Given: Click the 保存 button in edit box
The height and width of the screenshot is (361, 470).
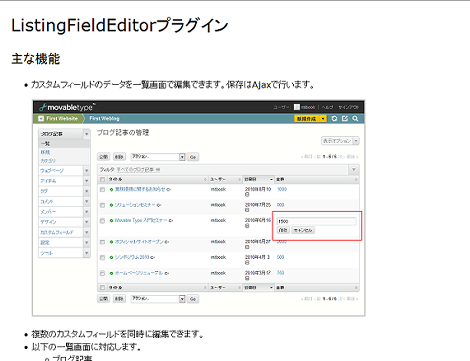Looking at the screenshot, I should pyautogui.click(x=283, y=230).
